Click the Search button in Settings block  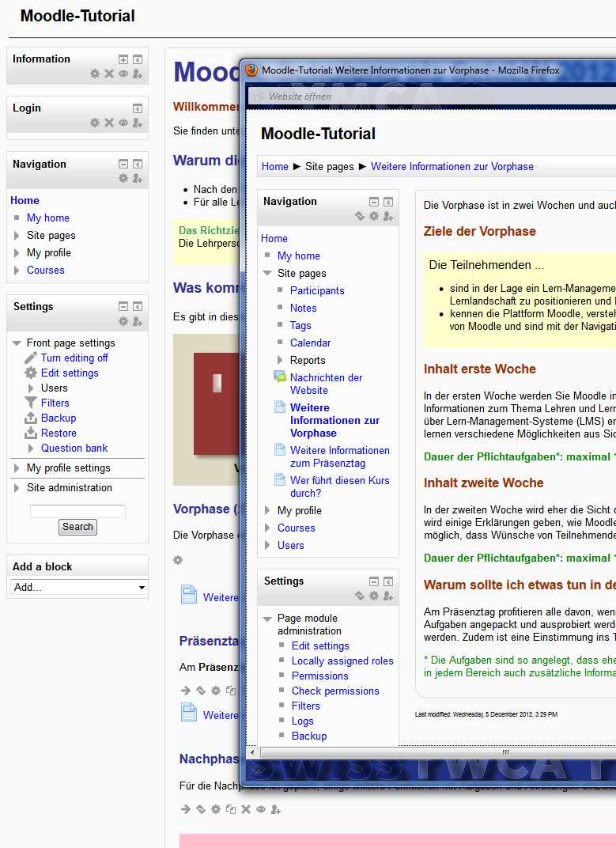(x=77, y=527)
